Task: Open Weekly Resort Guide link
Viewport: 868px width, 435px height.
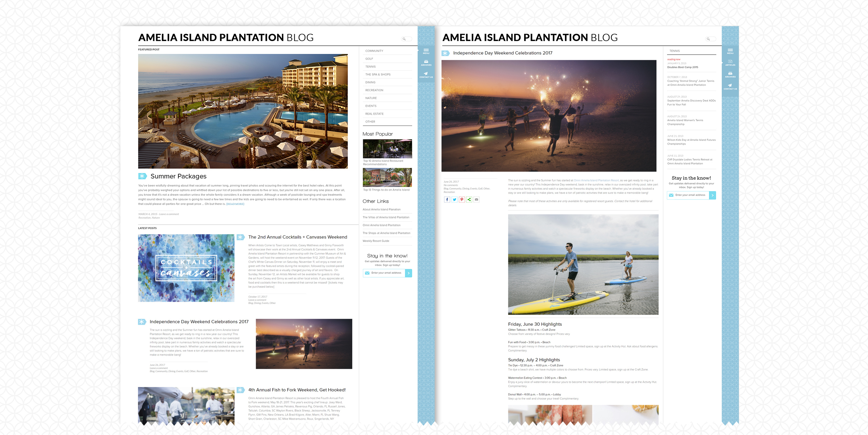Action: [x=376, y=241]
